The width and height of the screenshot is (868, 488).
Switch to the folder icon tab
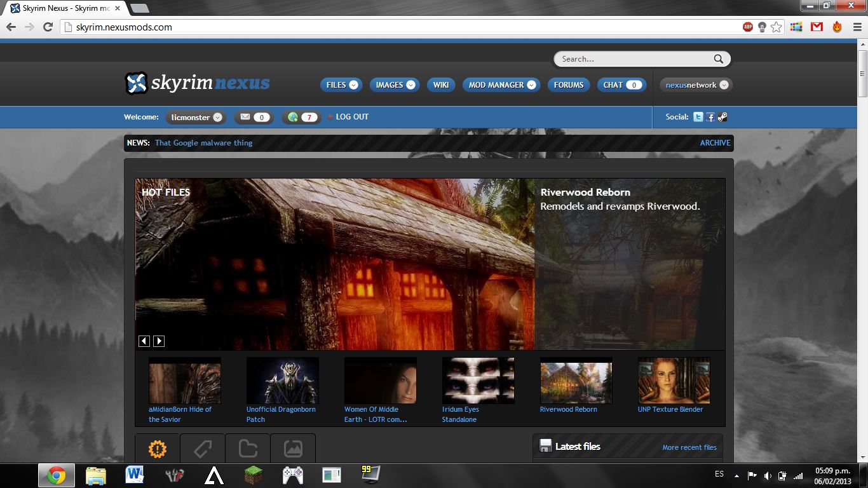[247, 449]
